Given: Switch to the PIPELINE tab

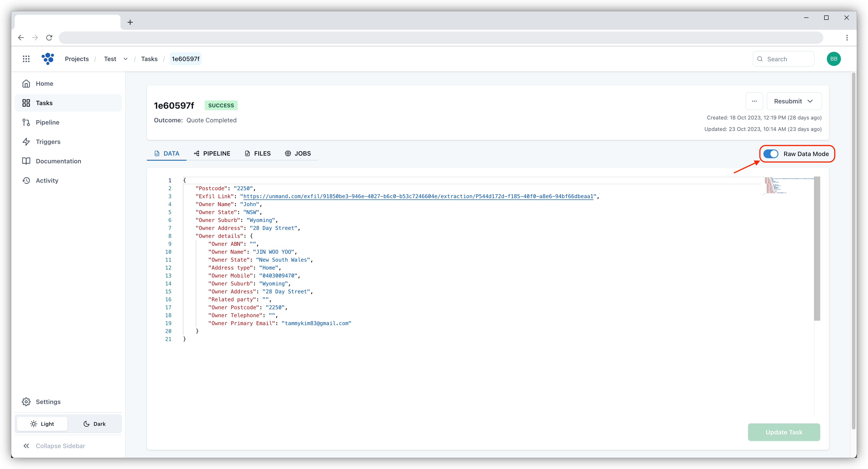Looking at the screenshot, I should pyautogui.click(x=212, y=153).
